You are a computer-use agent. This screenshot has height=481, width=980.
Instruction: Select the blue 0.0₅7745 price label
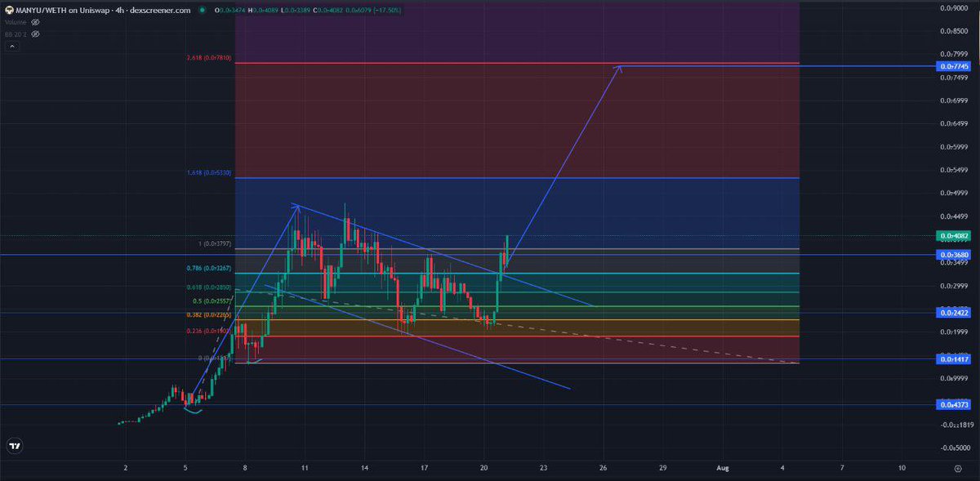[x=955, y=67]
